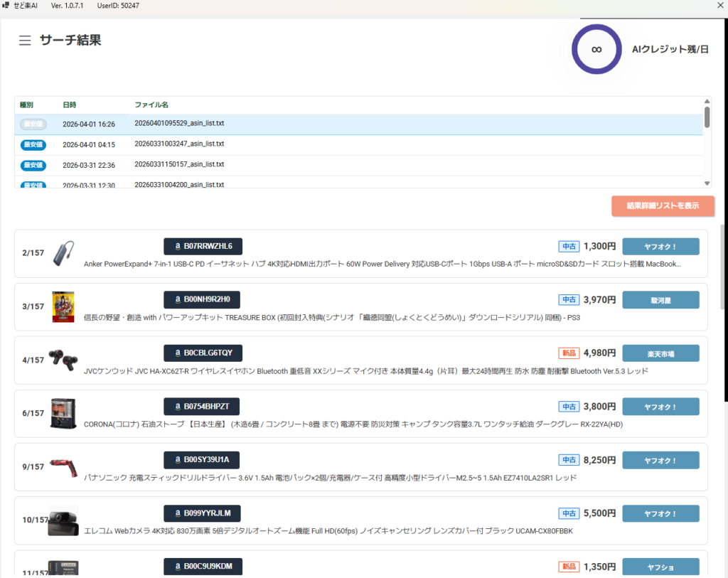Open the hamburger menu next to サーチ結果
Image resolution: width=728 pixels, height=578 pixels.
25,41
